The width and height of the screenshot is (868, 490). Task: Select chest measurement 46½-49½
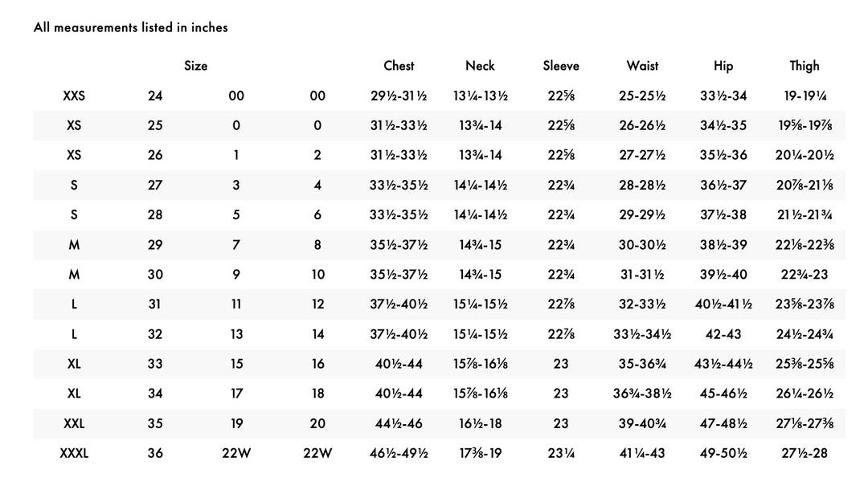tap(399, 454)
